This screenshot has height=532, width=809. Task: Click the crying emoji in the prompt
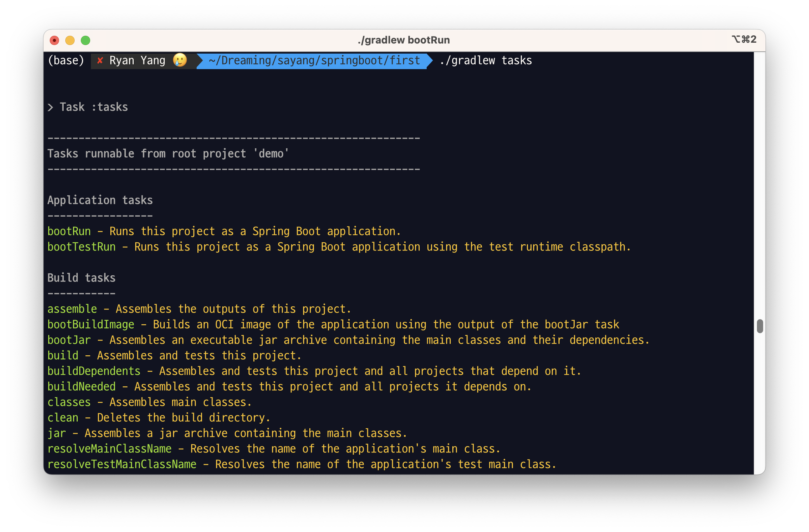(180, 60)
